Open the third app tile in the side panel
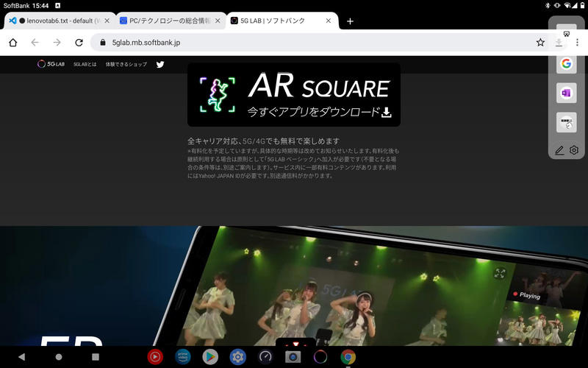Viewport: 588px width, 368px height. click(566, 122)
